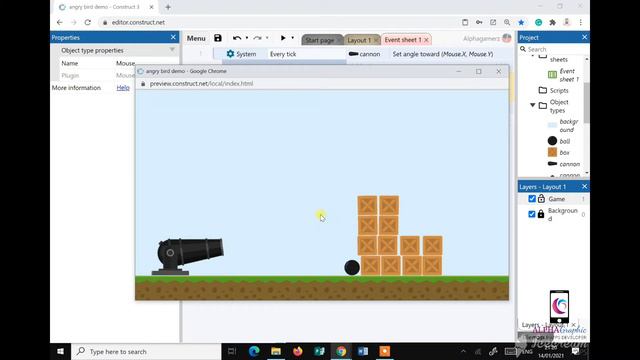Click the Project panel scrollbar
Image resolution: width=640 pixels, height=360 pixels.
click(x=587, y=103)
